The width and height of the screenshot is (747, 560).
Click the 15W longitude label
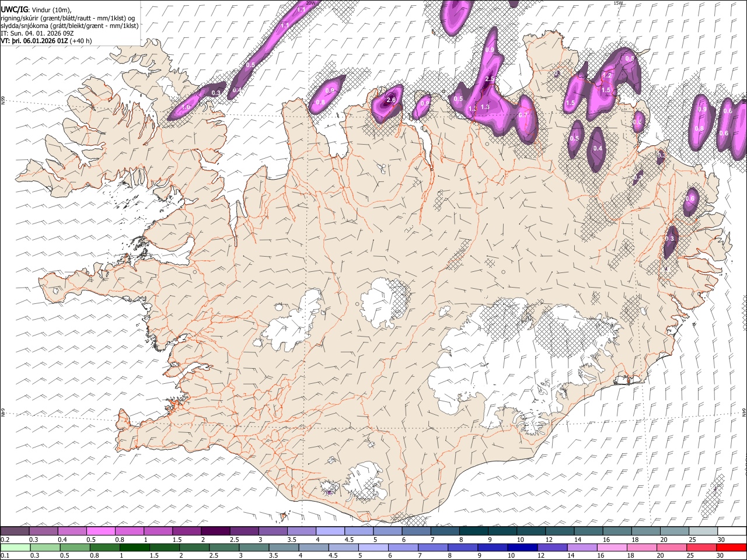618,3
